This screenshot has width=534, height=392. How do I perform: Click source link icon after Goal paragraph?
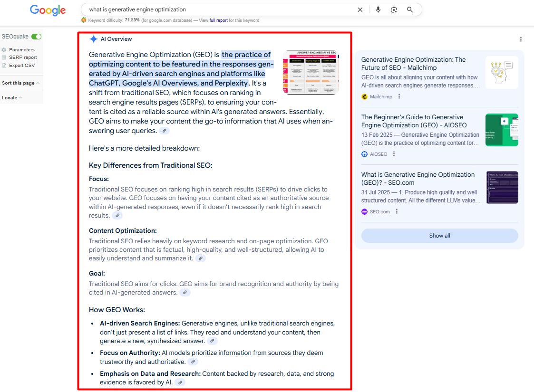[185, 293]
